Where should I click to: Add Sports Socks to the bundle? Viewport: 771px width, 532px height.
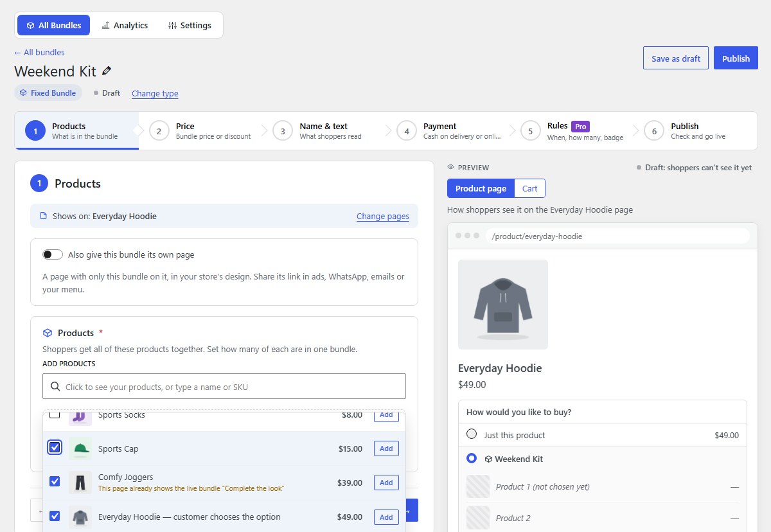coord(386,415)
